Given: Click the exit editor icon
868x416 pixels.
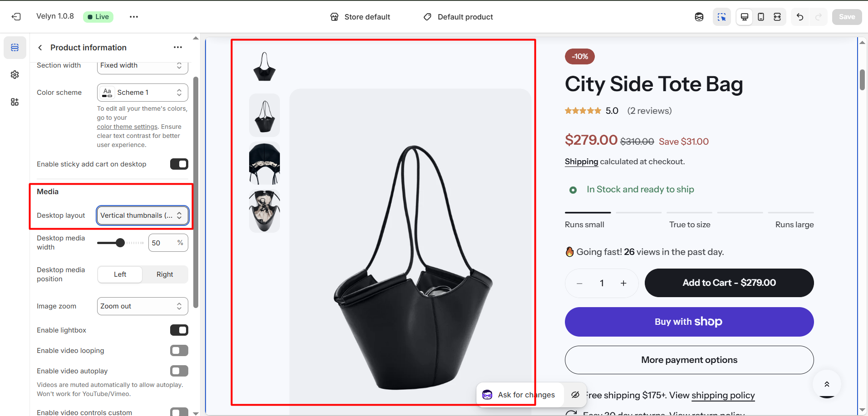Looking at the screenshot, I should coord(16,17).
